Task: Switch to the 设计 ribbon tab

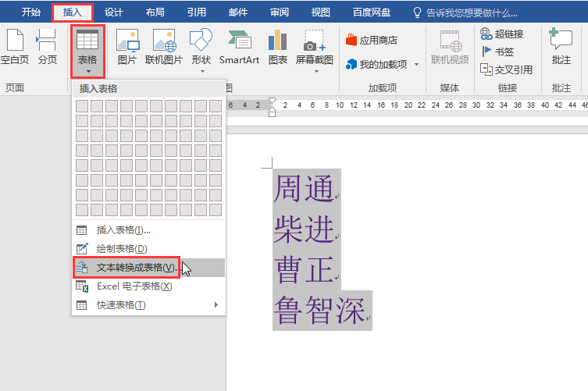Action: coord(114,12)
